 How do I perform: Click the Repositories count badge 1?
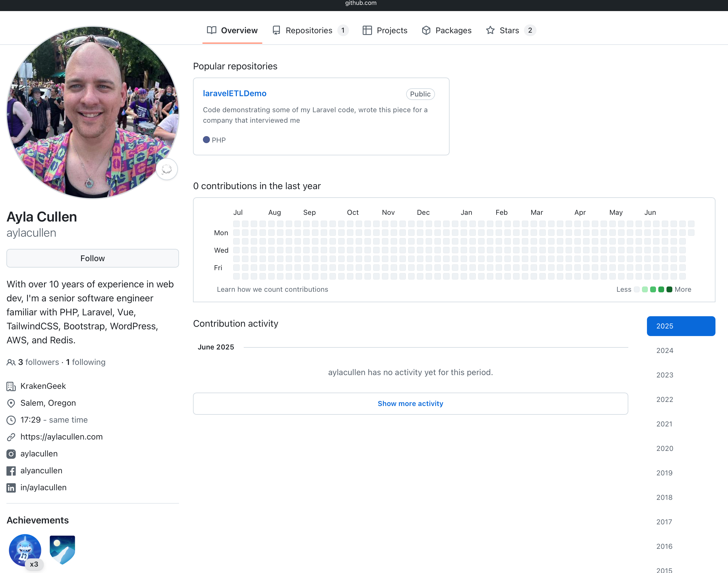[343, 31]
